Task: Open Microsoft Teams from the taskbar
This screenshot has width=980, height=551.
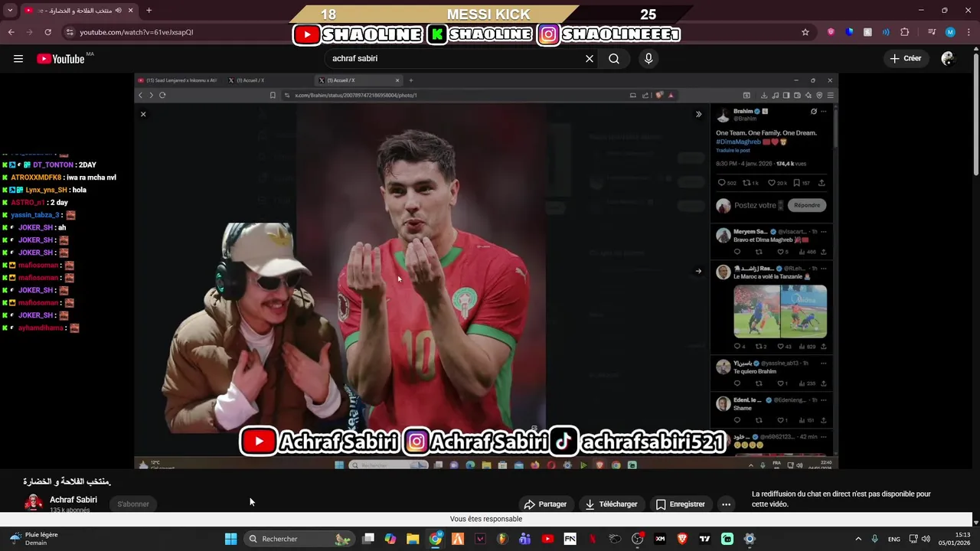Action: (524, 539)
